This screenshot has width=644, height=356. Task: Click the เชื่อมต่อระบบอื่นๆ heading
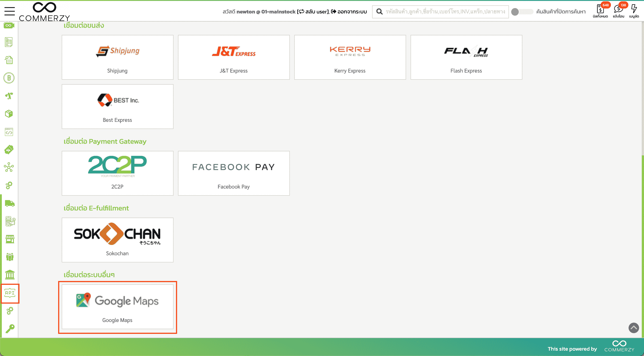coord(89,275)
